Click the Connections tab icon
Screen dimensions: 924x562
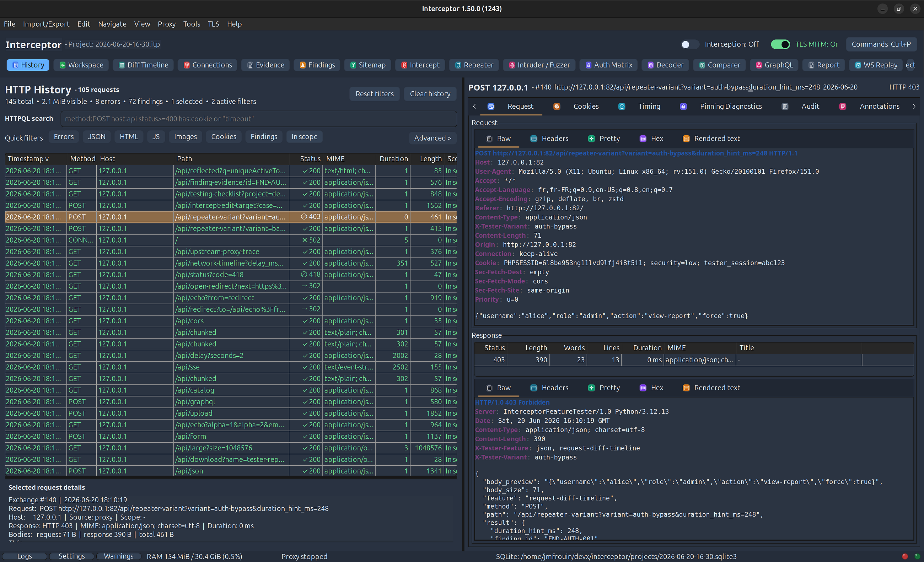(x=187, y=65)
